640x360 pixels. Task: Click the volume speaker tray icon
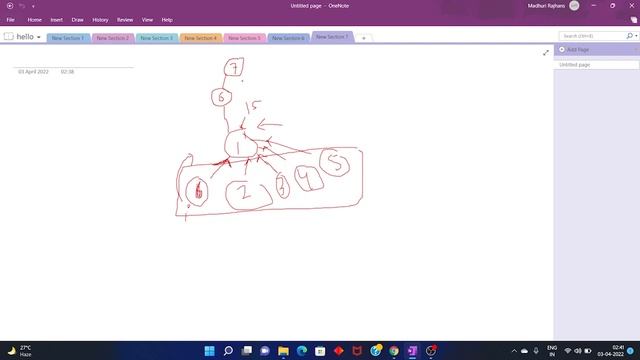(578, 351)
